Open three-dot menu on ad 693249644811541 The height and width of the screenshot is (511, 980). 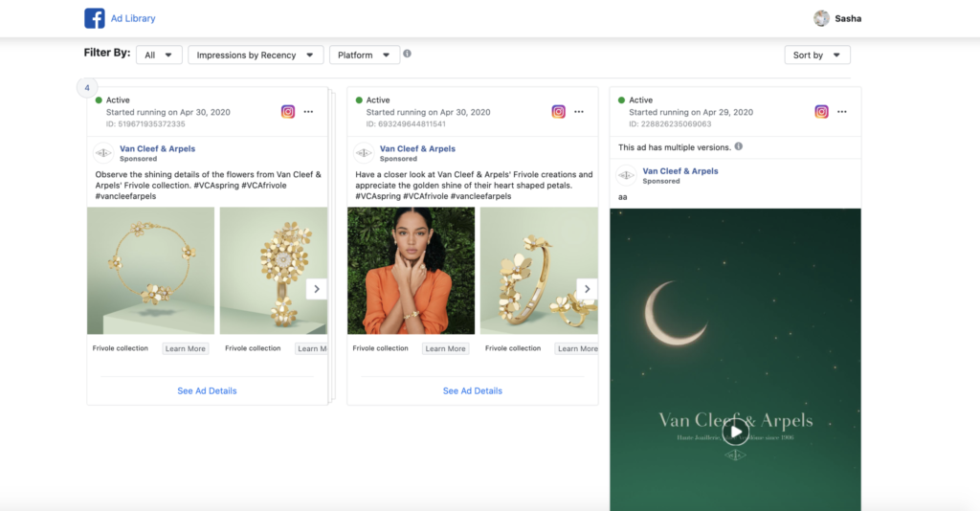tap(579, 112)
